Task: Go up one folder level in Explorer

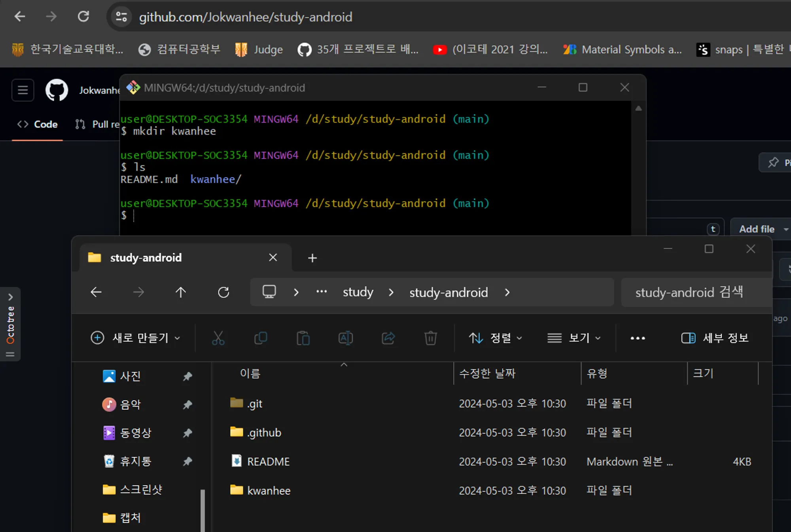Action: 181,292
